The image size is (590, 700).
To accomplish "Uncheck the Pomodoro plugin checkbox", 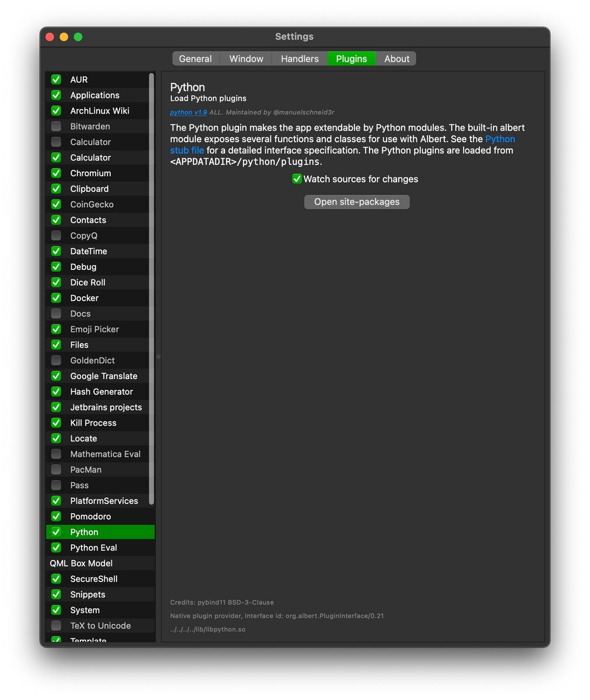I will click(57, 516).
